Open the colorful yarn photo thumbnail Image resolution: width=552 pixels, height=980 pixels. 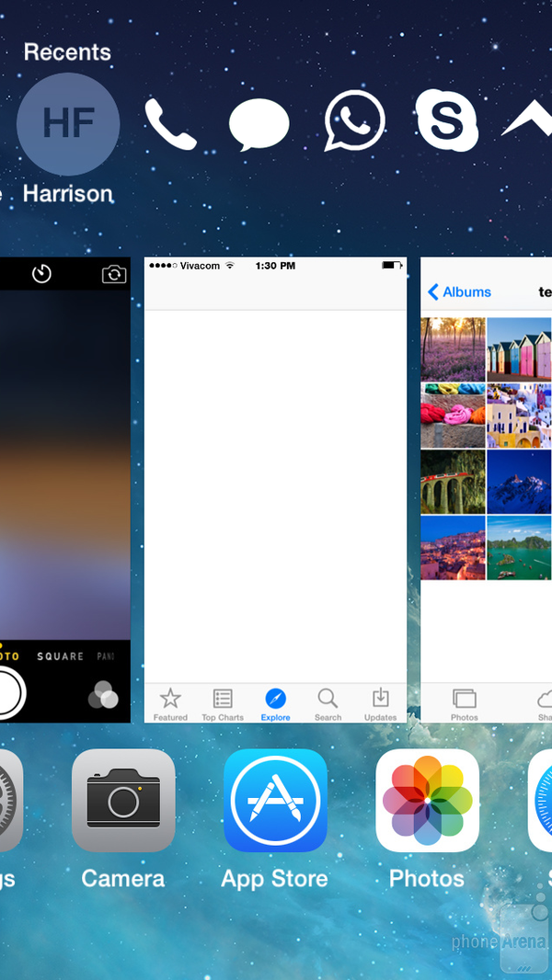[454, 416]
